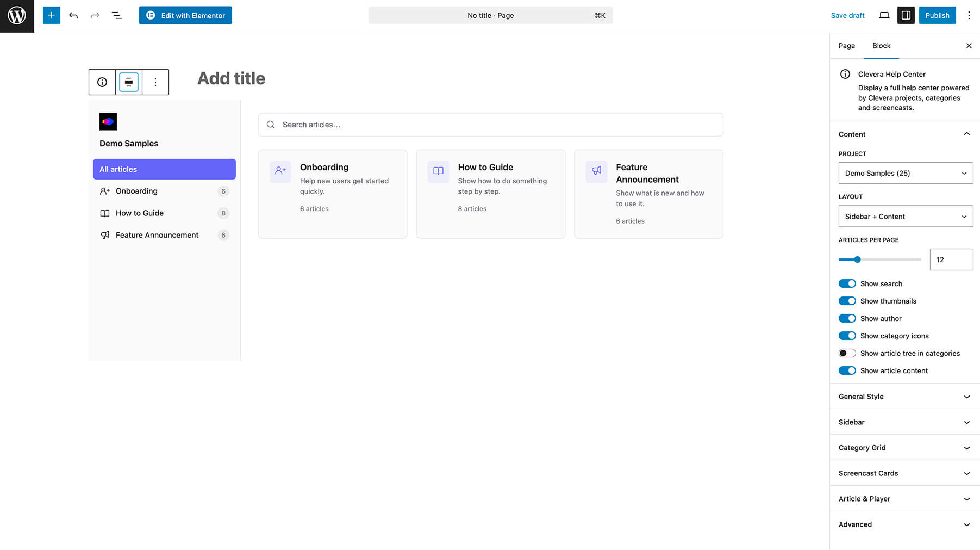Click the Feature Announcement megaphone icon
Viewport: 980px width, 550px height.
[x=596, y=171]
